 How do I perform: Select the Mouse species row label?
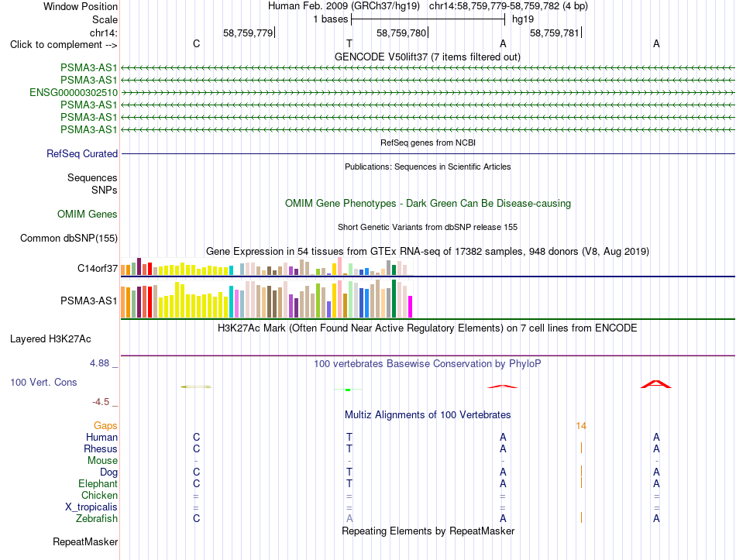pos(102,461)
